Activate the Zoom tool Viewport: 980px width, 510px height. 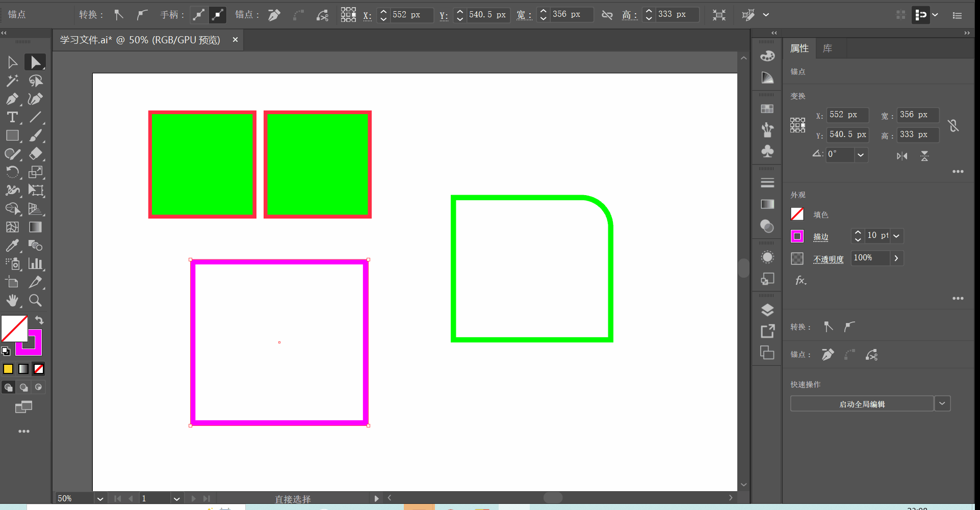point(35,301)
